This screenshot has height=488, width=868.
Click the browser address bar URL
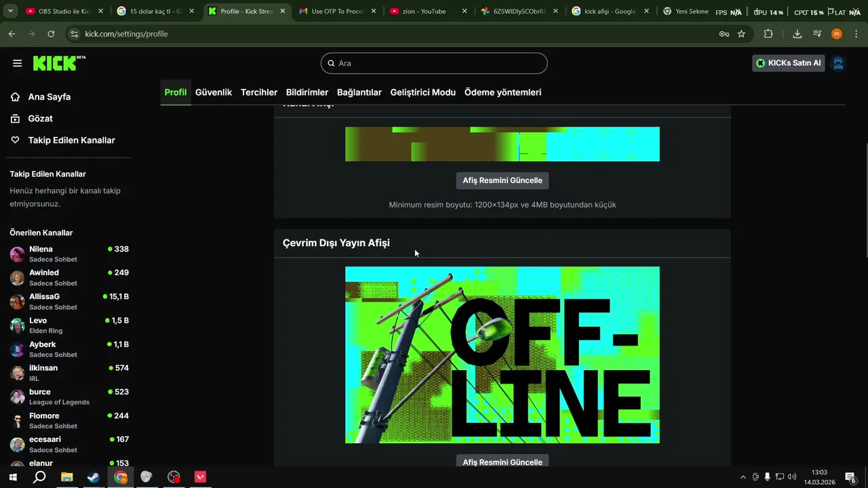click(x=126, y=34)
